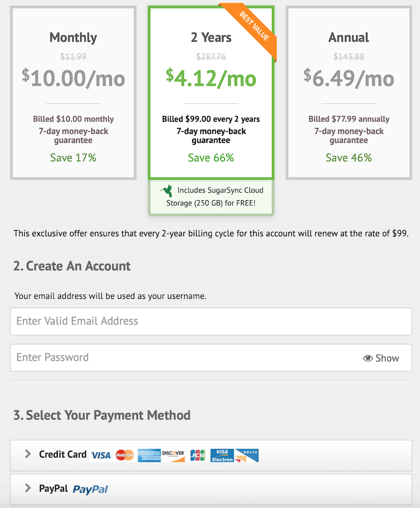The width and height of the screenshot is (420, 508).
Task: Click the Visa card icon
Action: click(x=100, y=454)
